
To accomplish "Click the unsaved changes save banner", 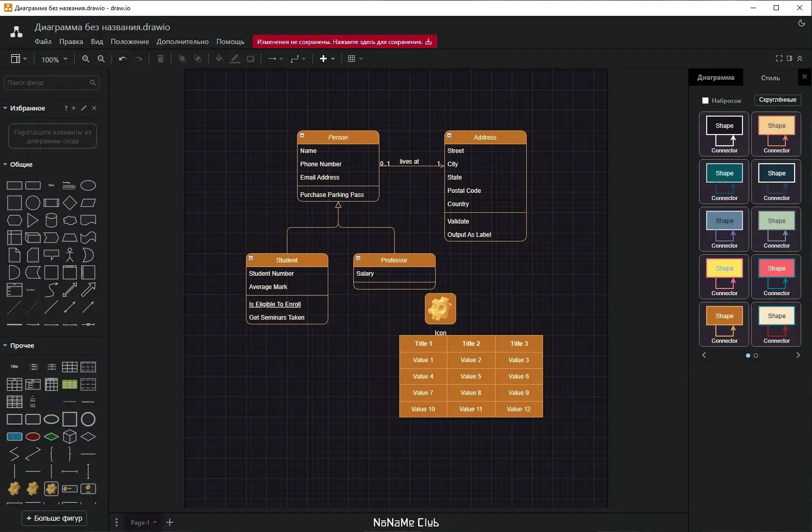I will pos(344,42).
